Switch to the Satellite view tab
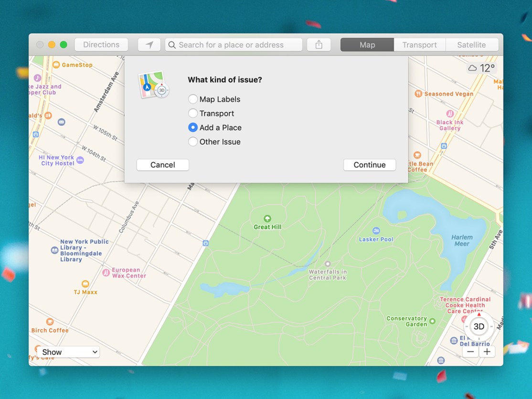 coord(472,44)
